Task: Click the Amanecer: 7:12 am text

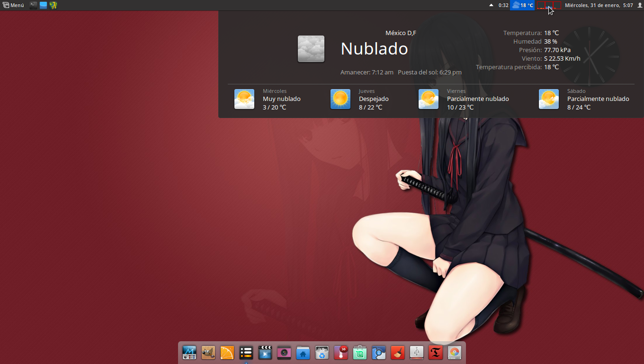Action: click(367, 73)
